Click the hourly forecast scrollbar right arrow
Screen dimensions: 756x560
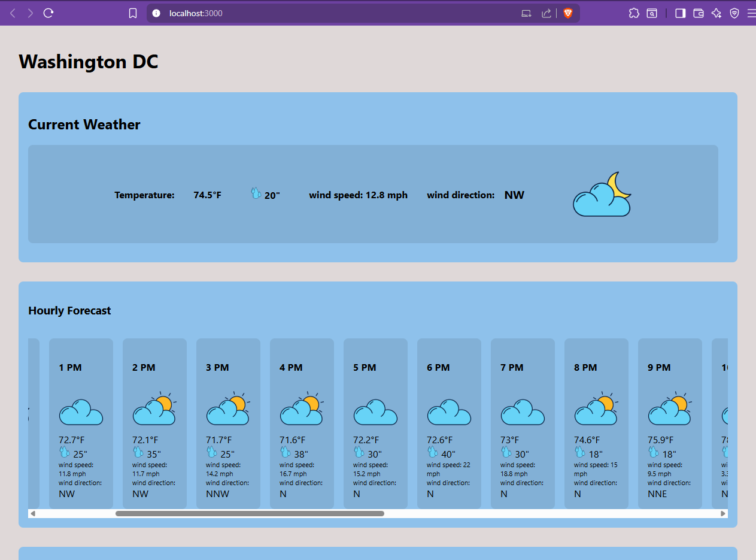(x=723, y=513)
